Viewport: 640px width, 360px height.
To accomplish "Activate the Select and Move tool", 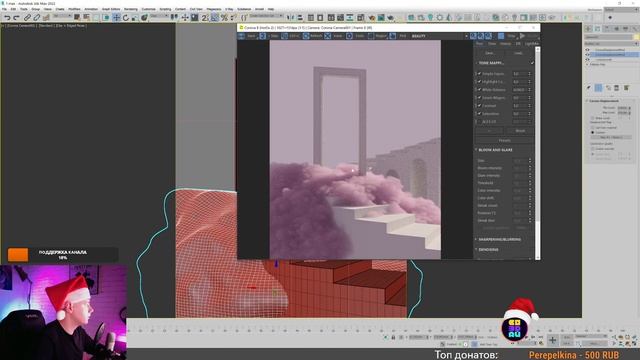I will 116,17.
